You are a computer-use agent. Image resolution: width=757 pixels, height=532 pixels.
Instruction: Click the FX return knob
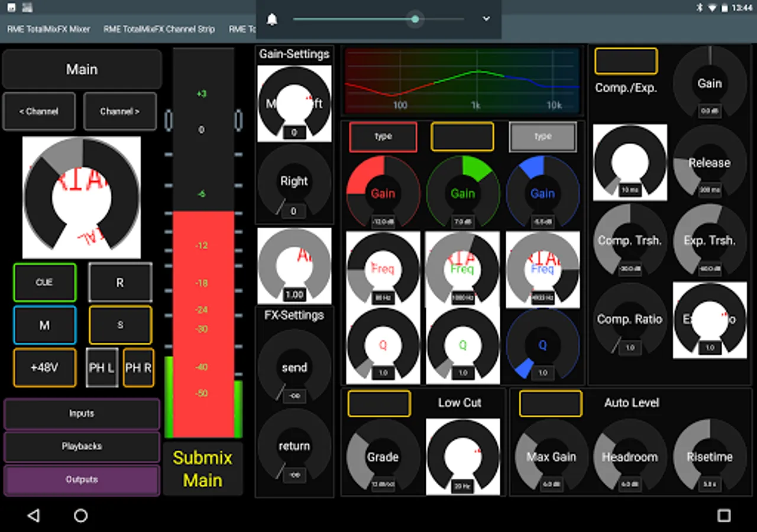[x=295, y=446]
